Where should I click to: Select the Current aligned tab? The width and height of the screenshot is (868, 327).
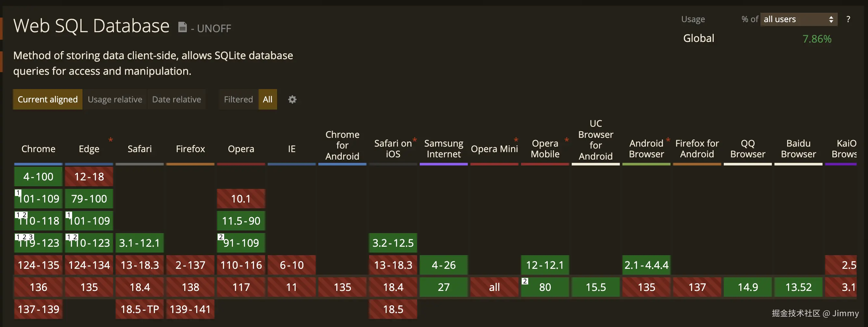tap(47, 99)
